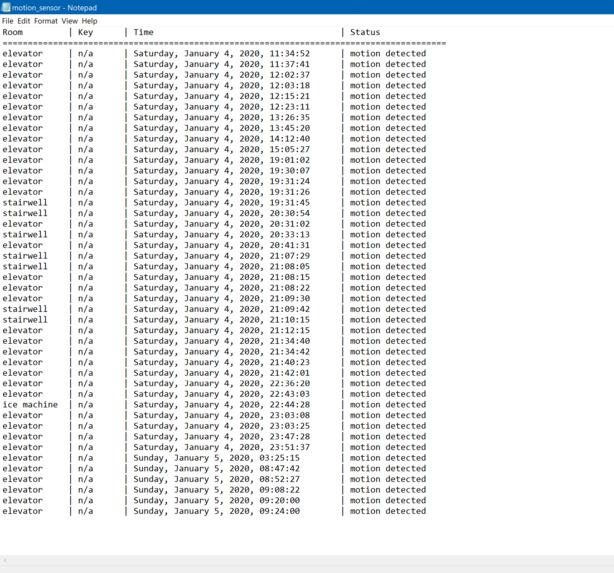
Task: Click the Sunday timestamp ending 09:20:00
Action: 217,501
